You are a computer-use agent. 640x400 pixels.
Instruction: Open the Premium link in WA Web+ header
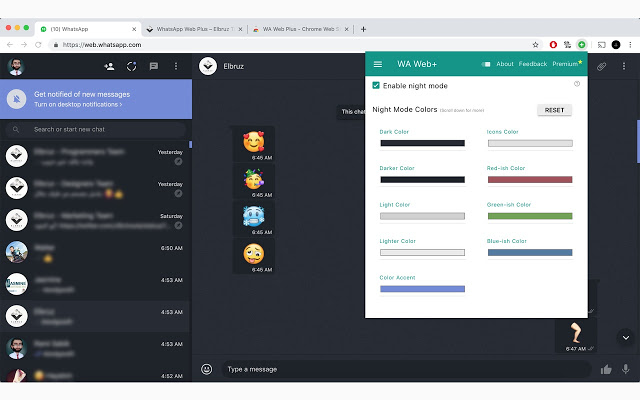coord(566,64)
